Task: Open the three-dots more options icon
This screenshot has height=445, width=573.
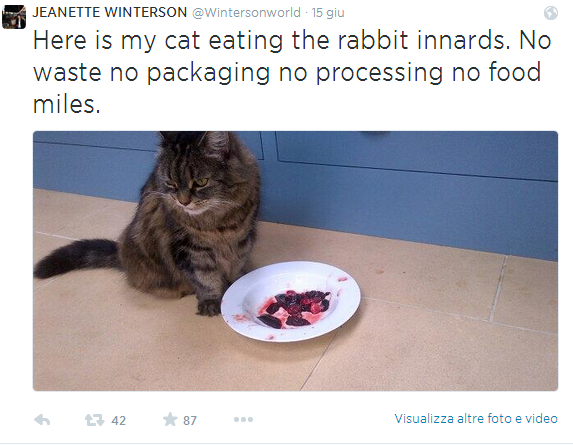Action: pos(243,419)
